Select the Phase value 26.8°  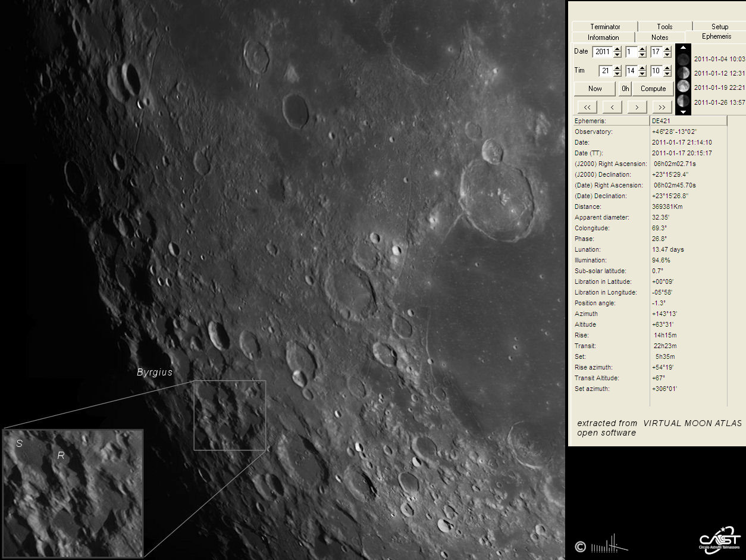click(659, 239)
